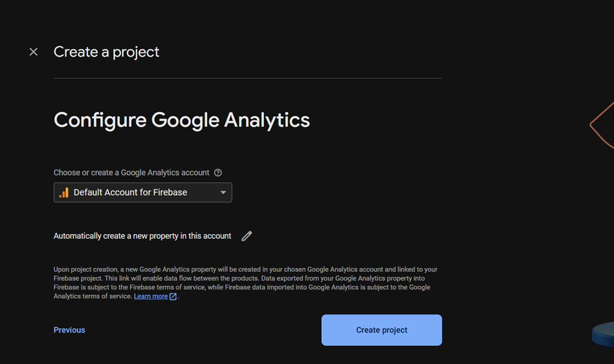
Task: Click the Upon project creation terms paragraph
Action: point(246,282)
